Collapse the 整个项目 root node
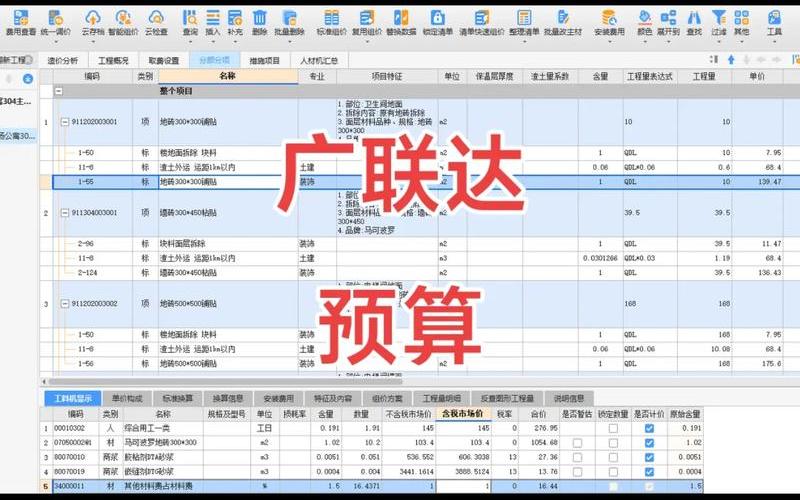 (x=59, y=91)
